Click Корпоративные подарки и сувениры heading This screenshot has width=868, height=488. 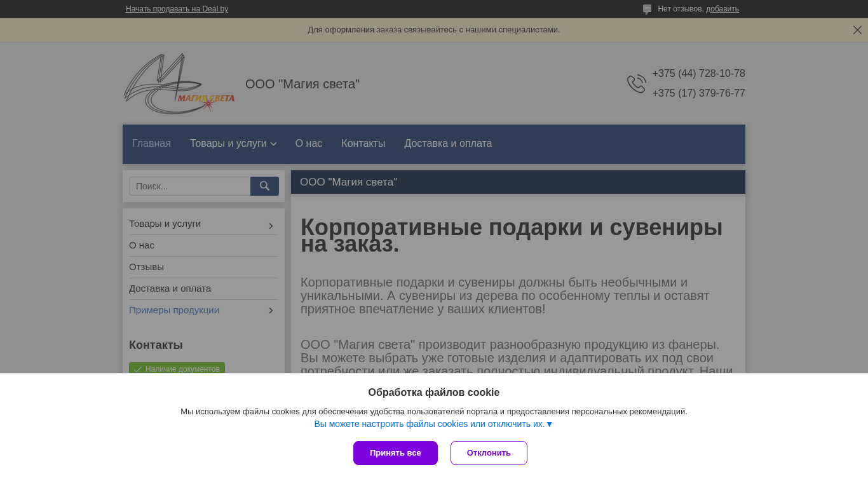[512, 236]
